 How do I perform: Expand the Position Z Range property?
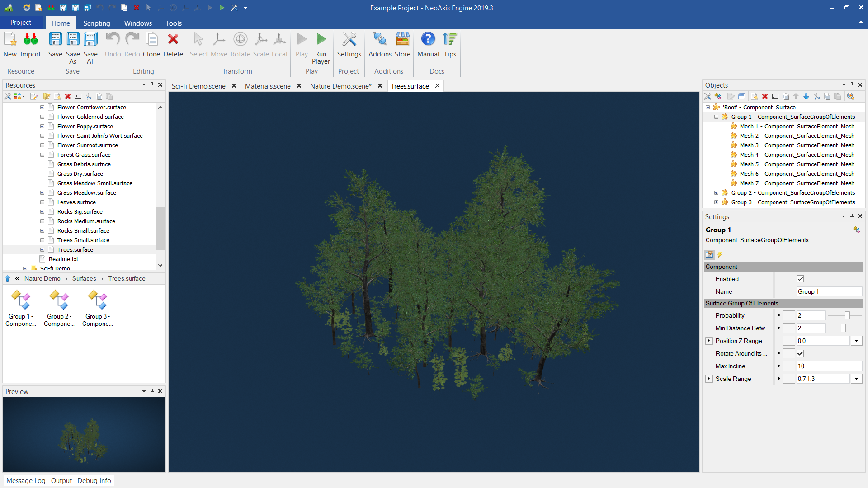[709, 341]
